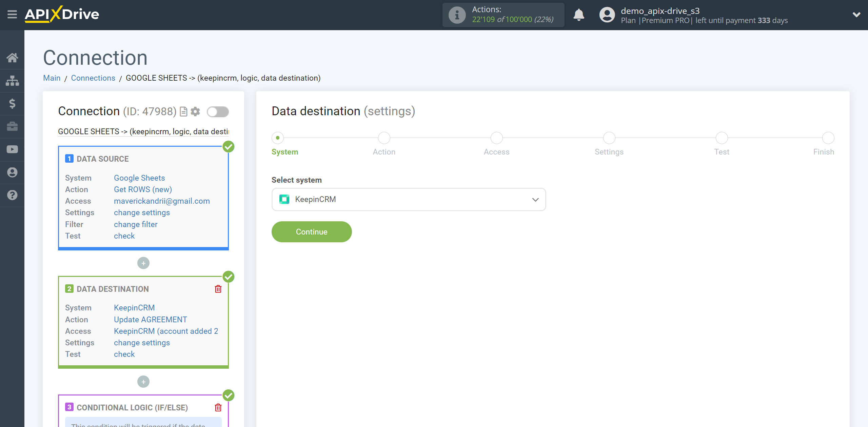Expand the account menu chevron

point(856,15)
